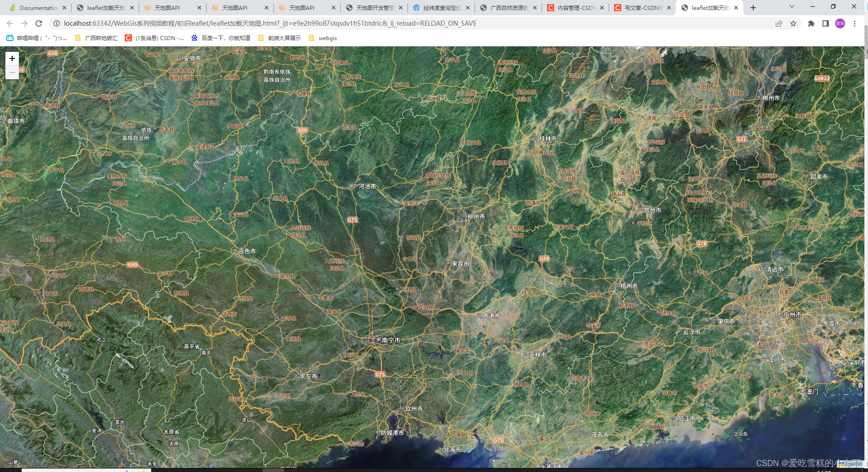Switch to the first leaflet加载天地图 tab

105,8
